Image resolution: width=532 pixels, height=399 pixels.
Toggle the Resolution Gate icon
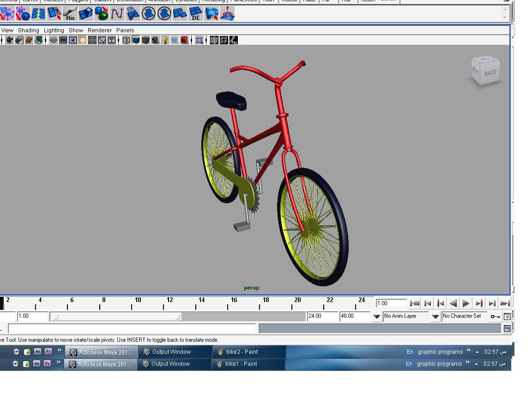[x=73, y=40]
